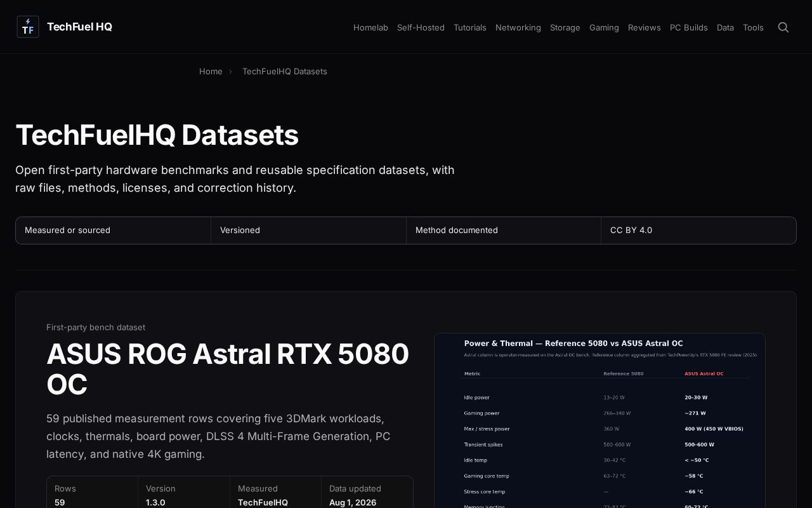Image resolution: width=812 pixels, height=508 pixels.
Task: Open the Storage nav item
Action: tap(565, 27)
